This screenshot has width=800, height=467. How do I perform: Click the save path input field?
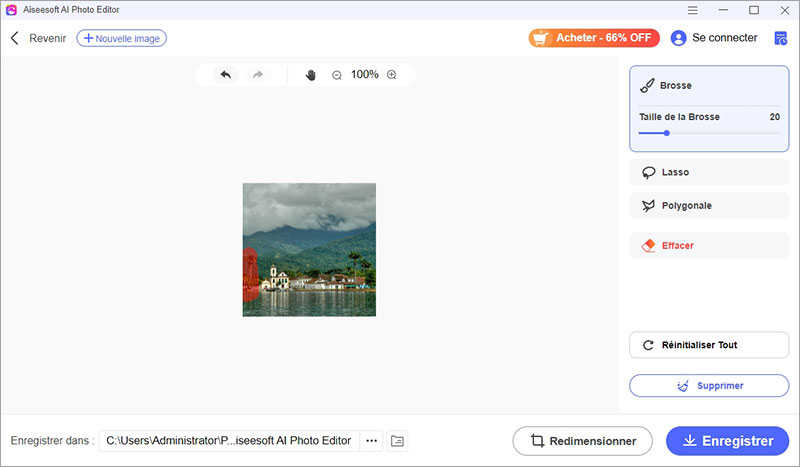point(228,441)
